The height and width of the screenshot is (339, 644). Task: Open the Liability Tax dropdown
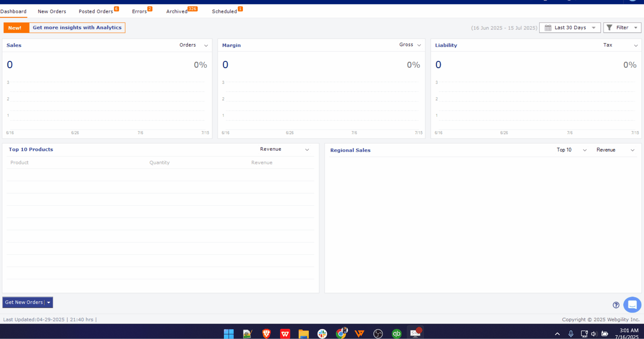coord(636,45)
